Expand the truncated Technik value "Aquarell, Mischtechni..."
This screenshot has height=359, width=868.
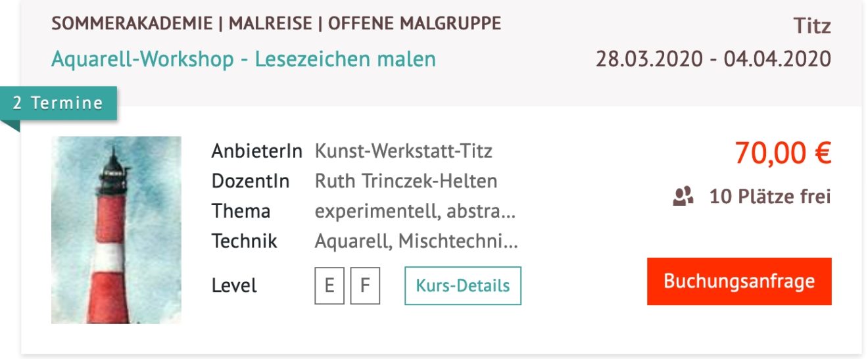pyautogui.click(x=416, y=241)
